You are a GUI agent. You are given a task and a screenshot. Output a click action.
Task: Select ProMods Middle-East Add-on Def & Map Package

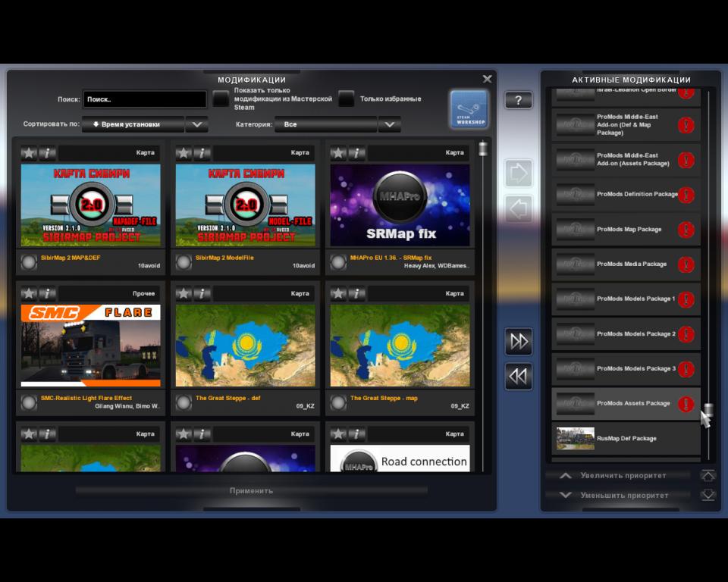click(x=626, y=125)
